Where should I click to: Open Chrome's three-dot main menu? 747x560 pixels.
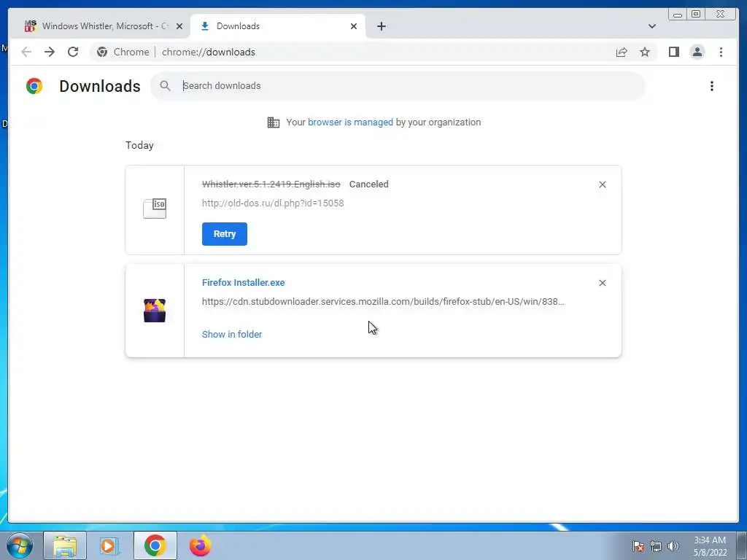pos(721,52)
